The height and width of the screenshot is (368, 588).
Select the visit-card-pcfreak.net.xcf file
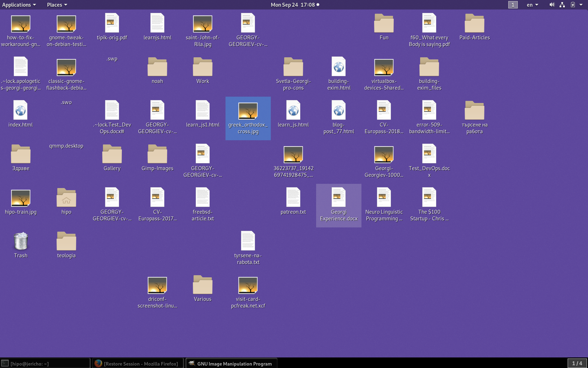(x=248, y=285)
